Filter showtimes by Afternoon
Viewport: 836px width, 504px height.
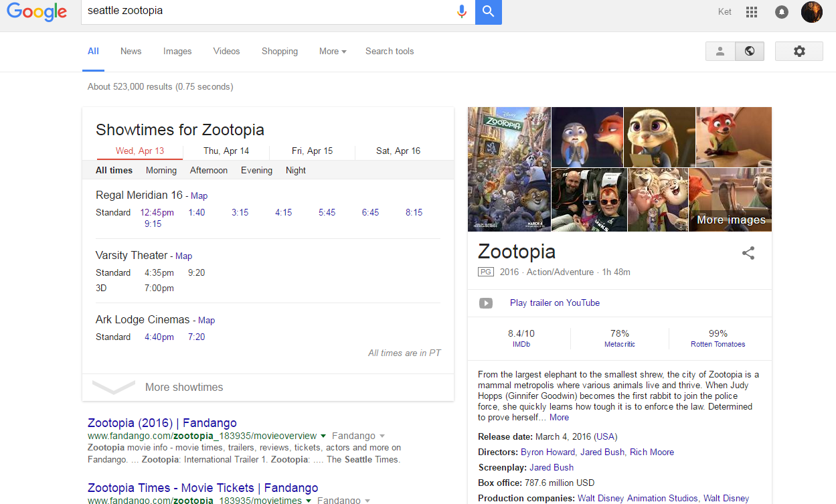[209, 170]
